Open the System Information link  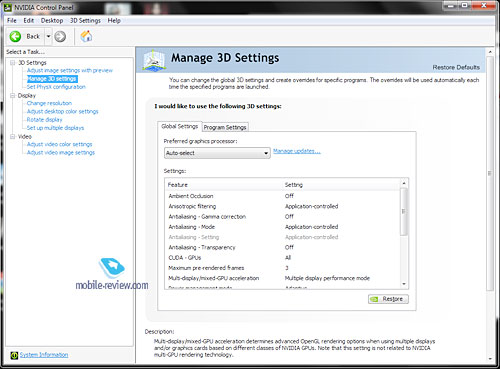(x=44, y=355)
